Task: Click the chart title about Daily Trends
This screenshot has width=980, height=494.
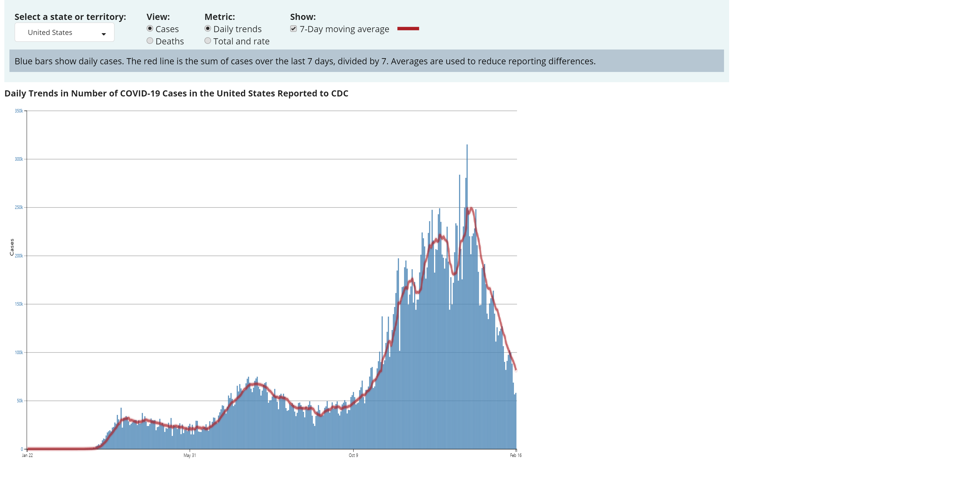Action: click(x=176, y=94)
